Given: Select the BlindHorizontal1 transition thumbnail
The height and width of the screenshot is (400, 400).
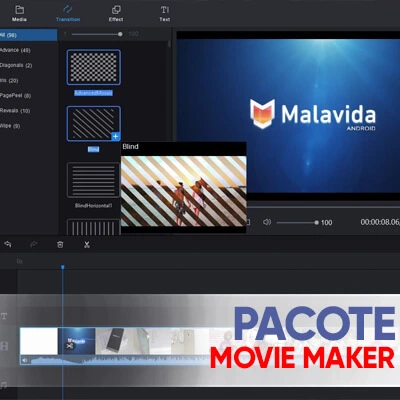Looking at the screenshot, I should click(x=93, y=180).
